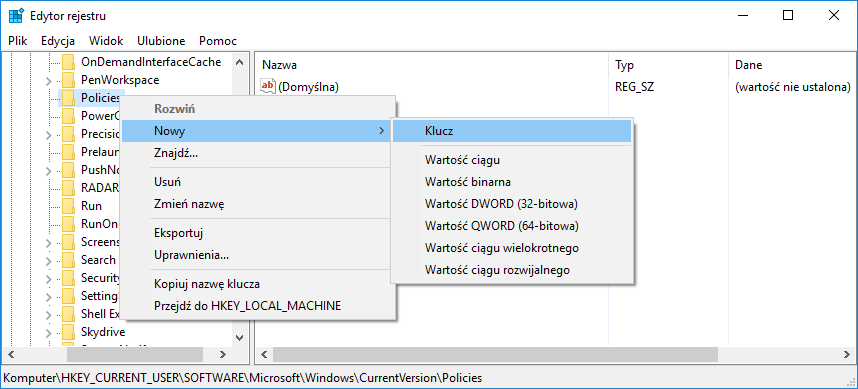Viewport: 858px width, 389px height.
Task: Choose Zmień nazwę in the context menu
Action: (257, 204)
